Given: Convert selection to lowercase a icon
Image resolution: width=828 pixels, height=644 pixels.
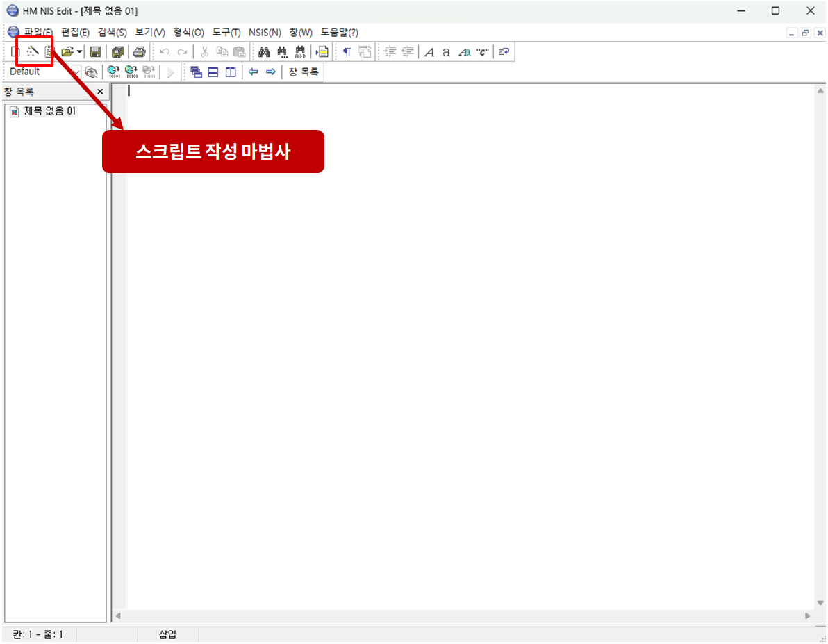Looking at the screenshot, I should point(446,52).
